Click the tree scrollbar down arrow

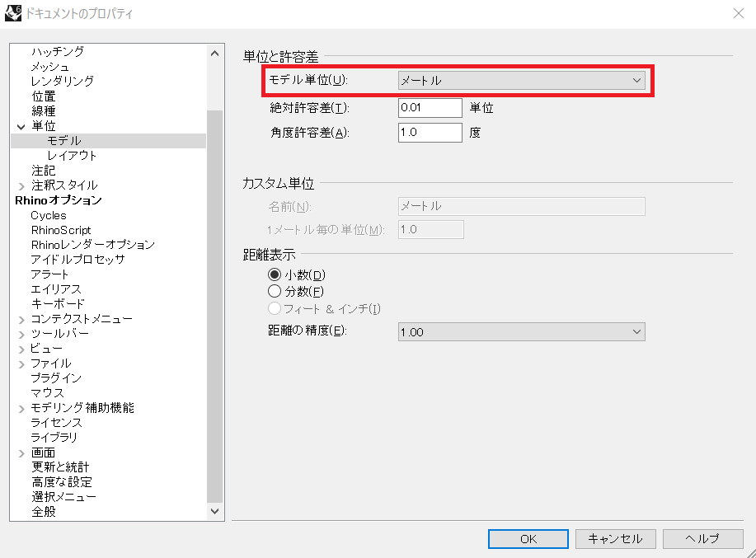tap(215, 511)
